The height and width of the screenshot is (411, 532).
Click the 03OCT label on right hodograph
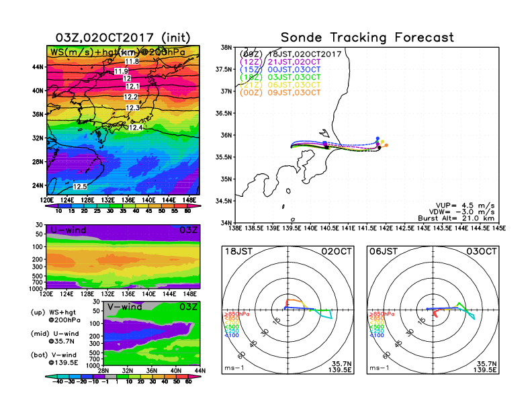[x=482, y=252]
